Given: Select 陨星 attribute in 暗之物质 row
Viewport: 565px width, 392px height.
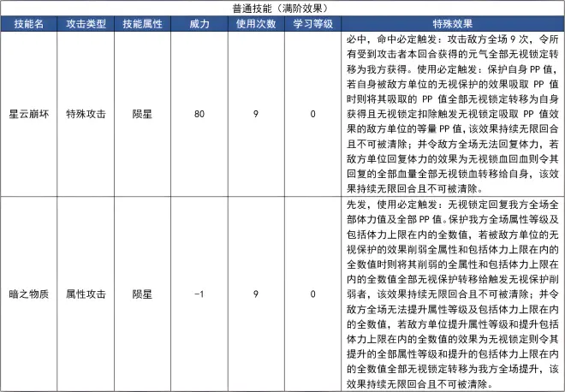Looking at the screenshot, I should point(142,294).
